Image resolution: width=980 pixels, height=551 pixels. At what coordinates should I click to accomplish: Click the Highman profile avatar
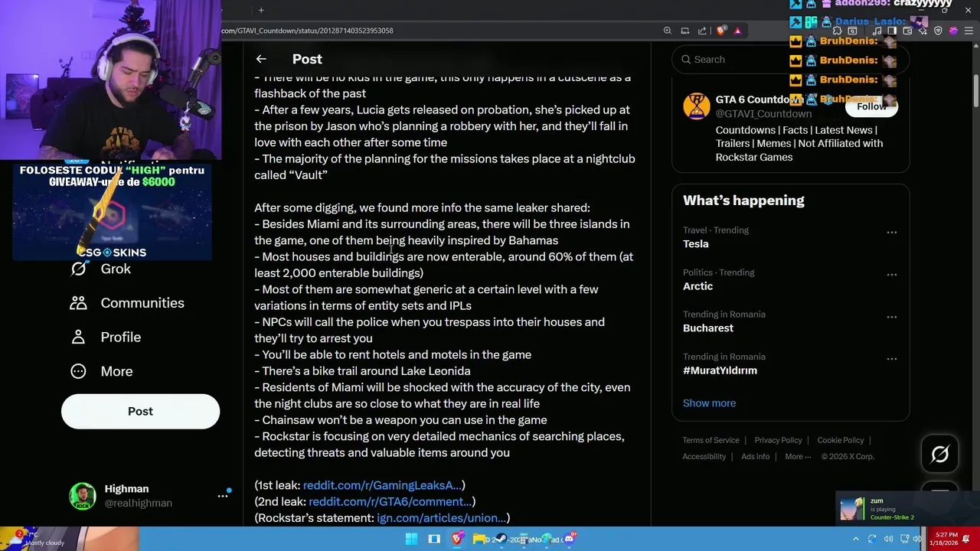point(83,496)
